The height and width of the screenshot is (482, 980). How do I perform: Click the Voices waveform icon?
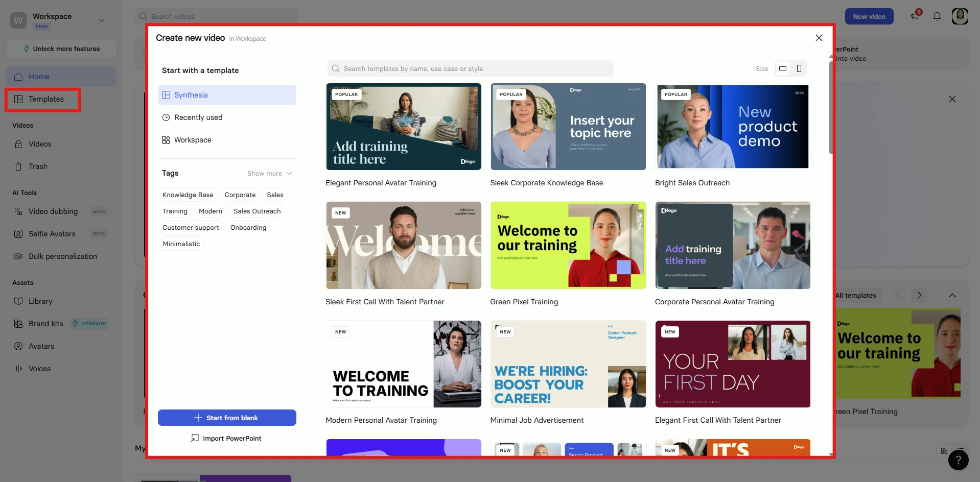click(18, 369)
